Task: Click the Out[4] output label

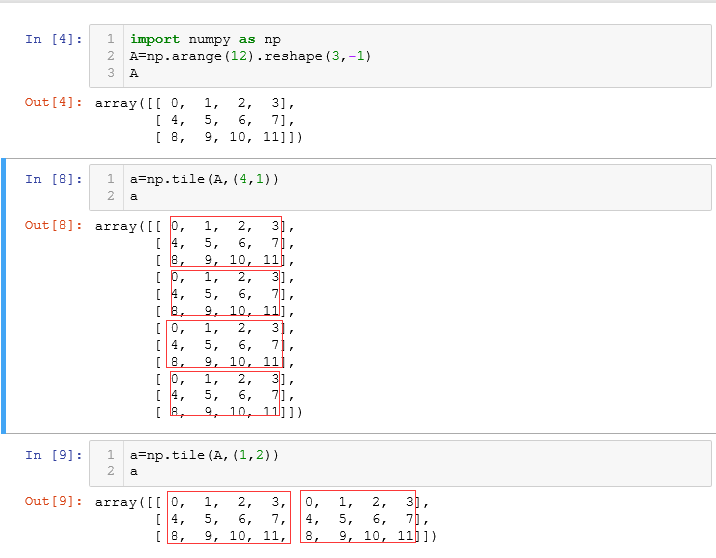Action: tap(53, 102)
